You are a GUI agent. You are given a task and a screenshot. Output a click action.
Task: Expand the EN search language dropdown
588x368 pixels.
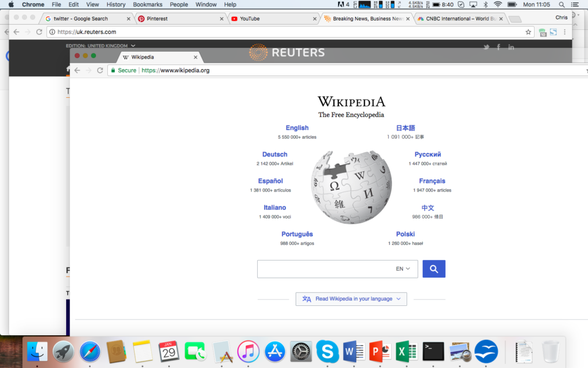click(403, 269)
